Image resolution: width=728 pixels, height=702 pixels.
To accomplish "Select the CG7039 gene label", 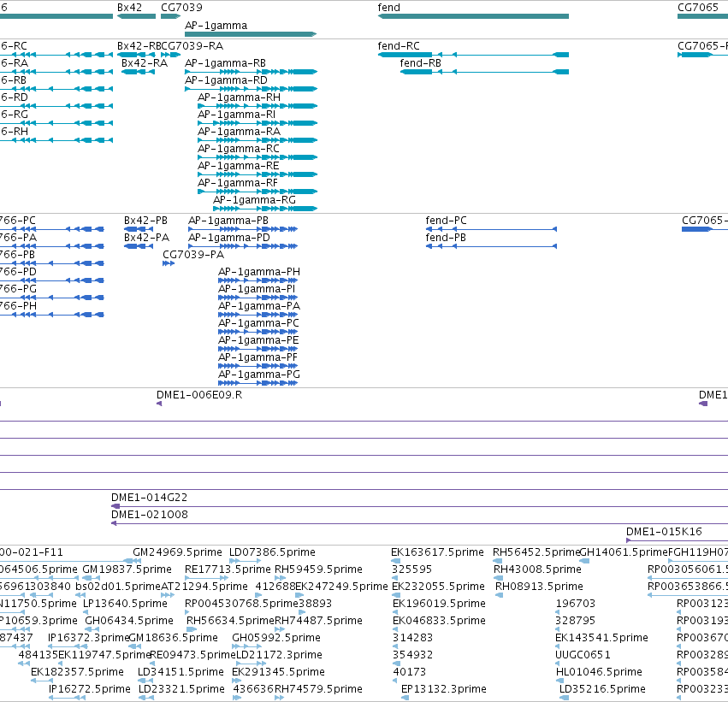I will coord(181,8).
